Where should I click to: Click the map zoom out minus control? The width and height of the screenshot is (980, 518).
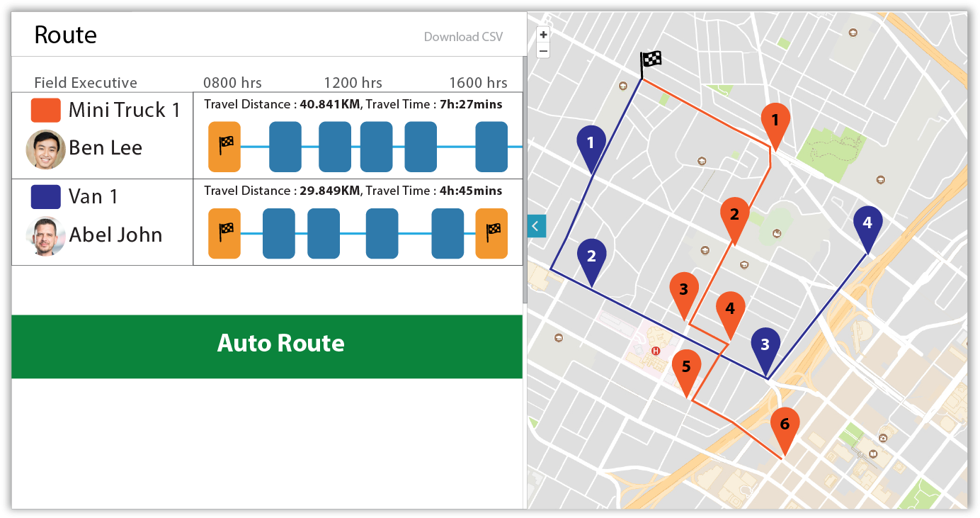(543, 50)
